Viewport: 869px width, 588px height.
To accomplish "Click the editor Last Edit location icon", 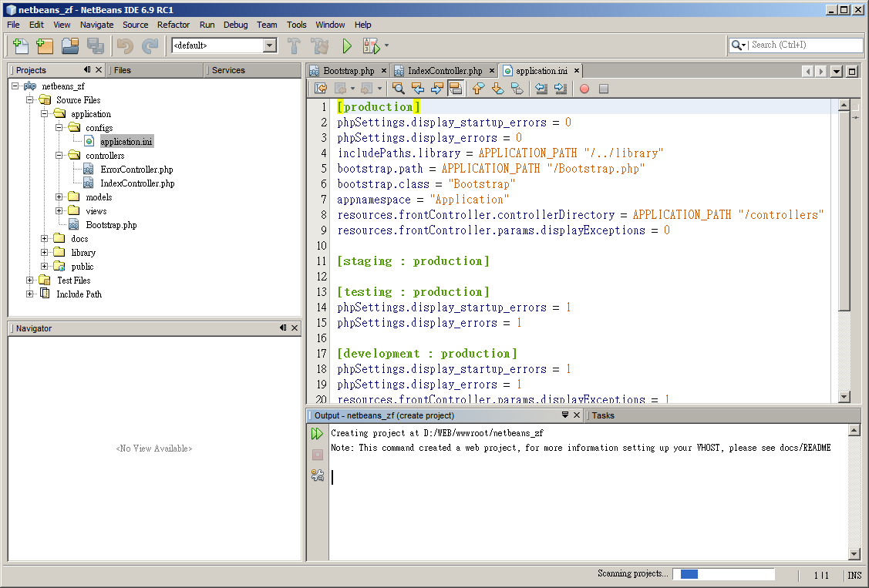I will 321,89.
